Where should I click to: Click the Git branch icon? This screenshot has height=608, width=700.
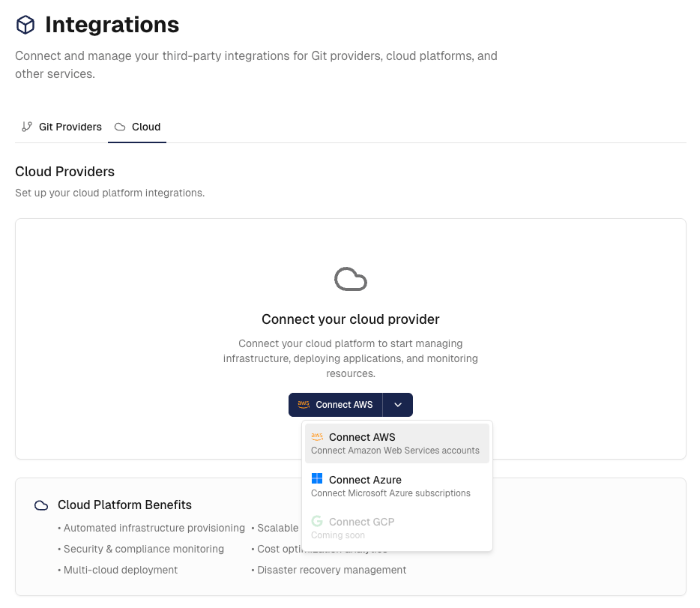tap(27, 127)
